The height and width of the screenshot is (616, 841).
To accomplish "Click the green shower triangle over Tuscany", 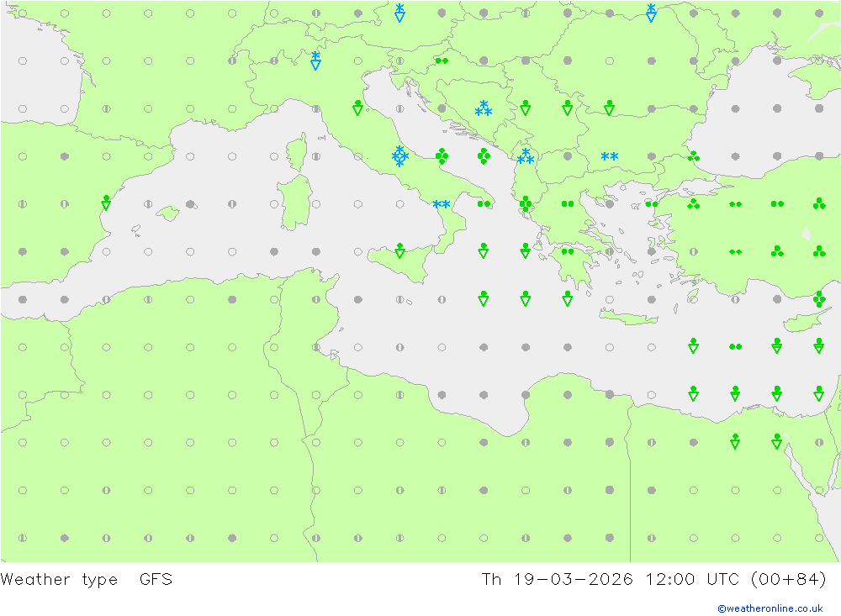I will point(357,108).
